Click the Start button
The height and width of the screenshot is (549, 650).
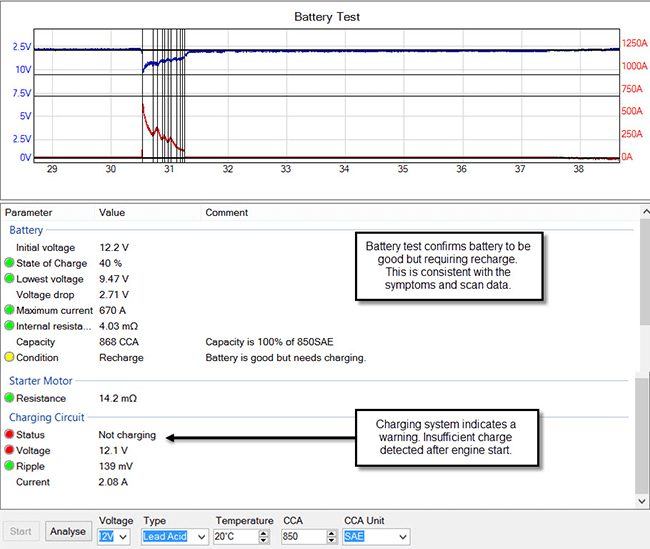click(x=21, y=531)
